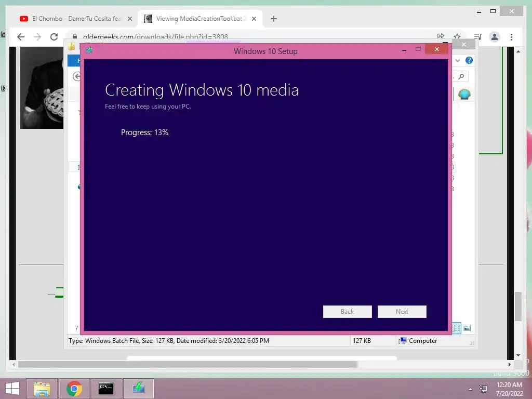Click the scroll down arrow in Chrome

click(518, 355)
